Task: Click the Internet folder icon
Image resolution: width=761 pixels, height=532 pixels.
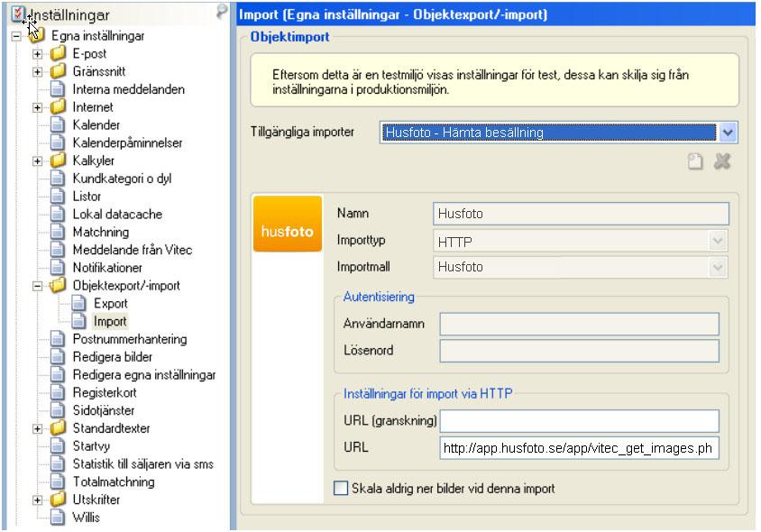Action: tap(59, 106)
